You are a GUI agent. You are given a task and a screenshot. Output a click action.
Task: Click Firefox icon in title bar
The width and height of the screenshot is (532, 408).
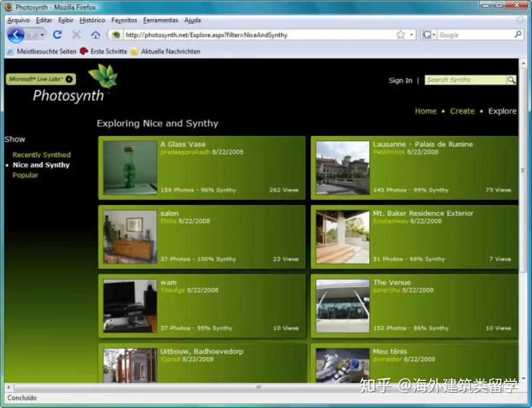(8, 7)
